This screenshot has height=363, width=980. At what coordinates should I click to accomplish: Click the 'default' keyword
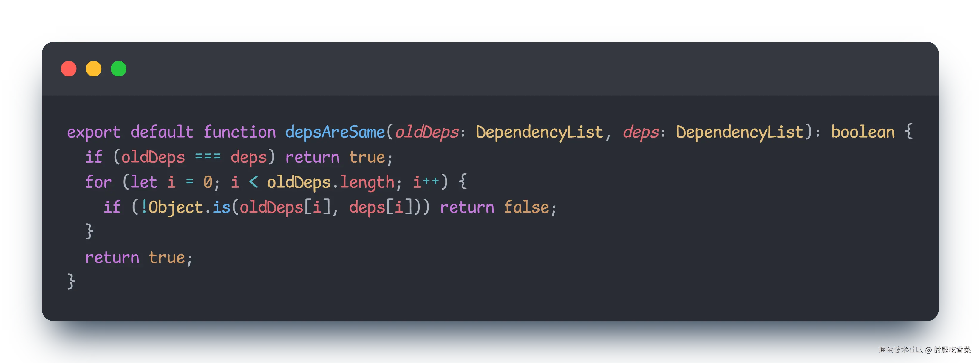click(162, 132)
